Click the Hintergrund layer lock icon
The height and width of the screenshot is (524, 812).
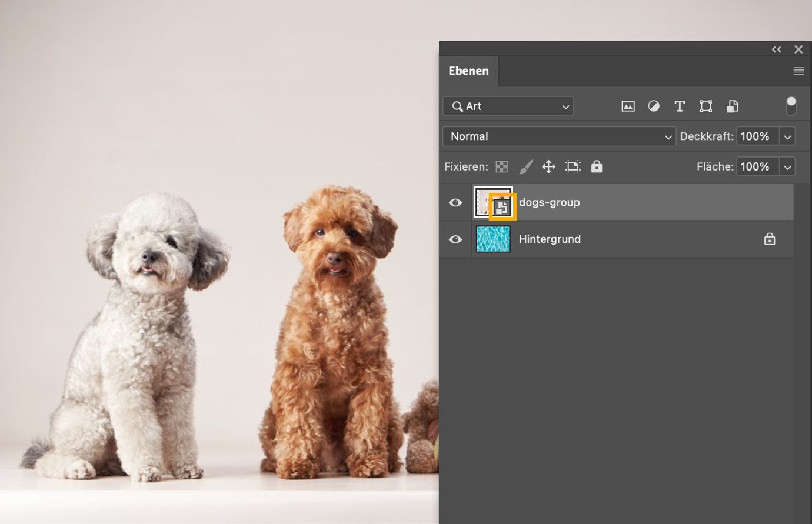point(770,239)
